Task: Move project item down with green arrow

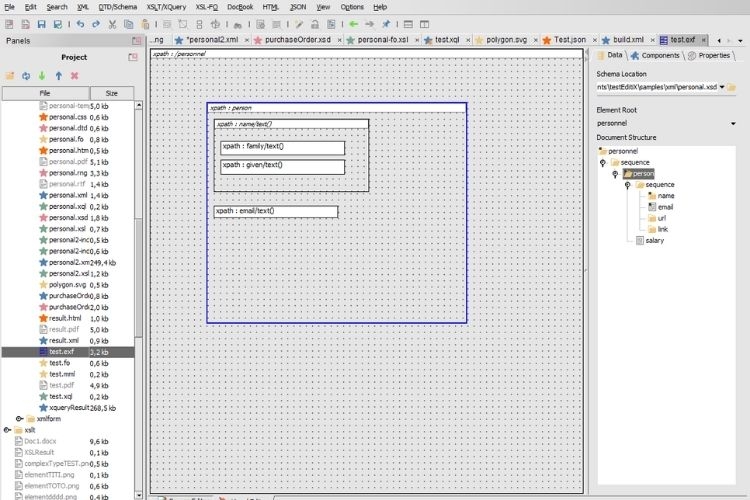Action: coord(42,76)
